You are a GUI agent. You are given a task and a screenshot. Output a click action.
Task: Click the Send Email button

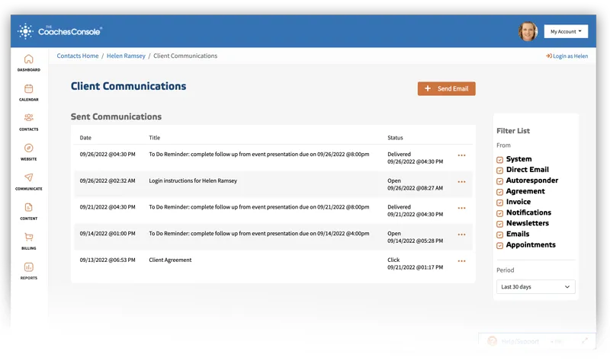446,88
